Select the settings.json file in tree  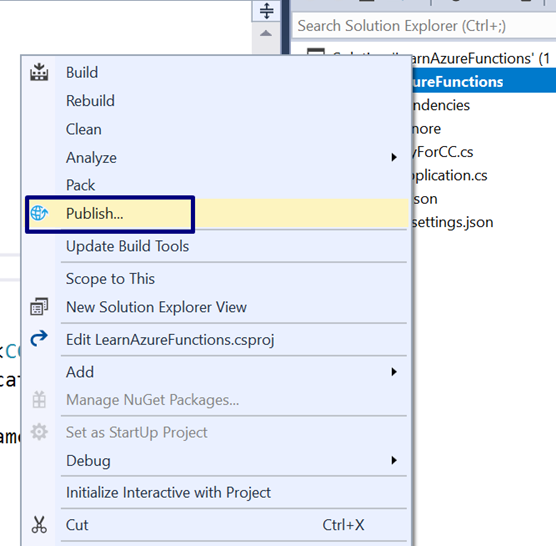pyautogui.click(x=453, y=222)
